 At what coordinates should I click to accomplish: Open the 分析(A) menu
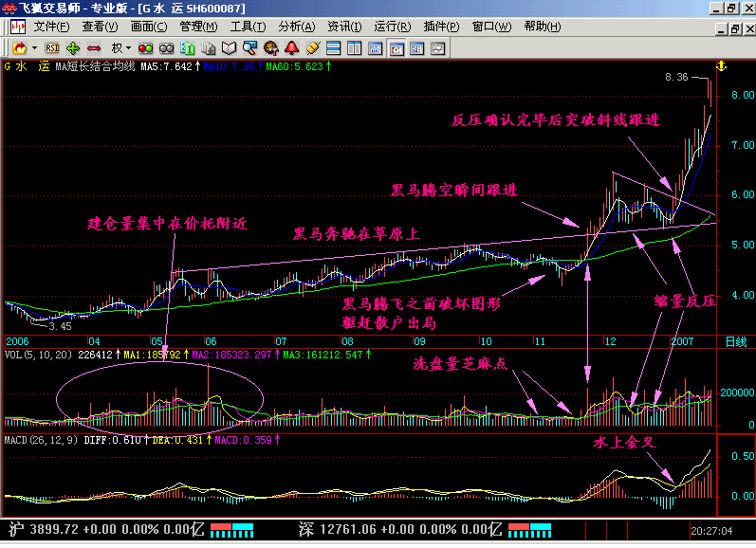coord(296,27)
